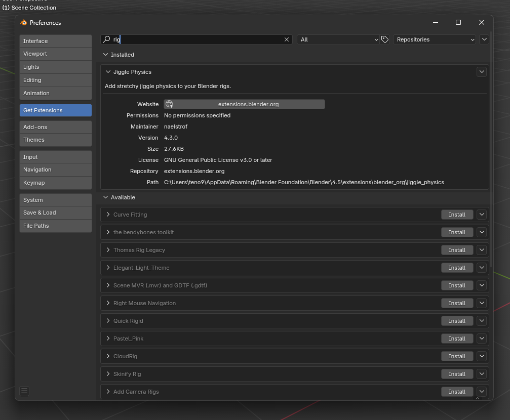This screenshot has width=510, height=420.
Task: Click the Blender logo in title bar
Action: (23, 23)
